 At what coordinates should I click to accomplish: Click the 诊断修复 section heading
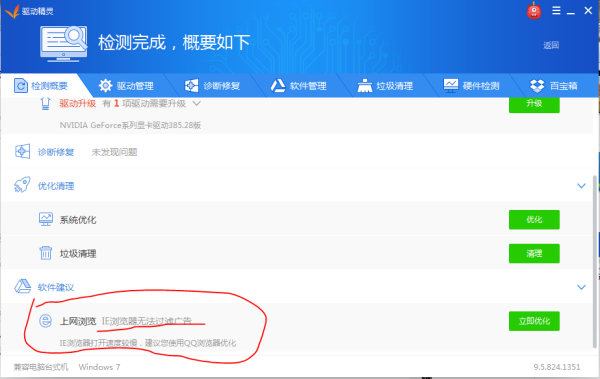56,152
